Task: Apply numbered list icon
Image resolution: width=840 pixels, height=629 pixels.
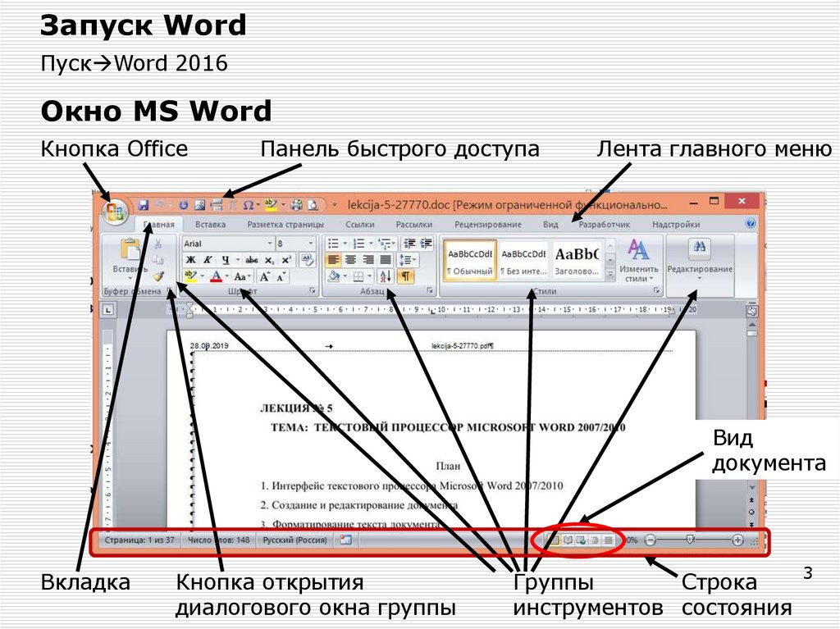Action: click(359, 244)
